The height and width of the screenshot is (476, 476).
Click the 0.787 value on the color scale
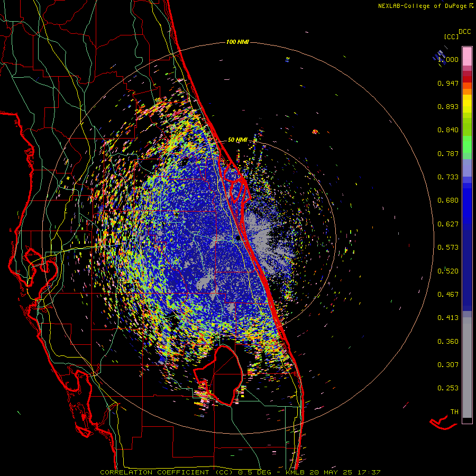tap(448, 153)
